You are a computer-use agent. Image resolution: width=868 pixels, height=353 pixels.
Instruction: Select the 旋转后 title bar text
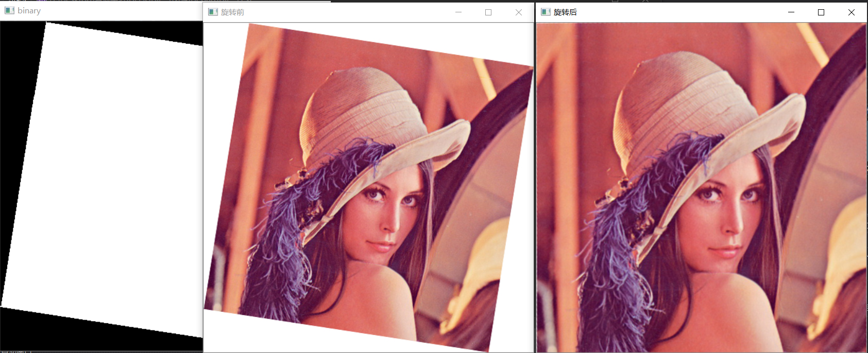click(565, 12)
